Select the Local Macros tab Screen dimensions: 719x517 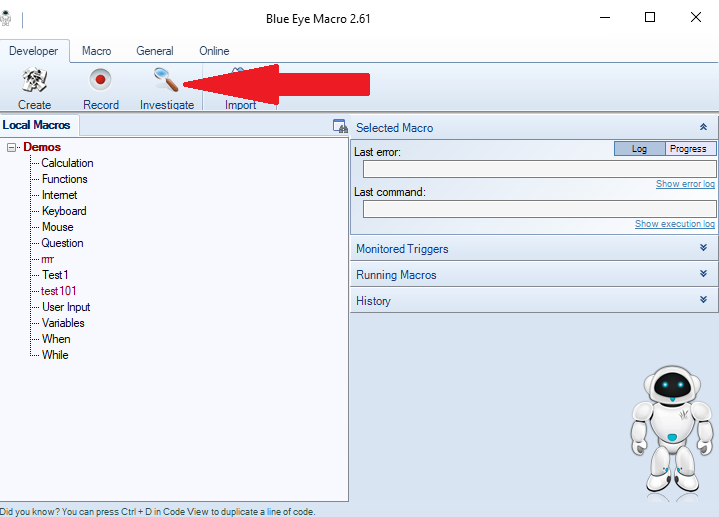37,125
